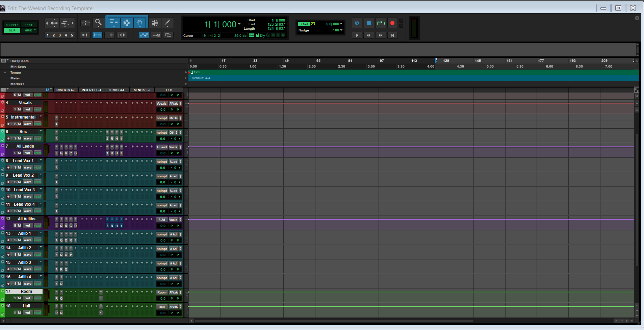Image resolution: width=644 pixels, height=330 pixels.
Task: Click the SENDS F-J column header
Action: tap(142, 90)
